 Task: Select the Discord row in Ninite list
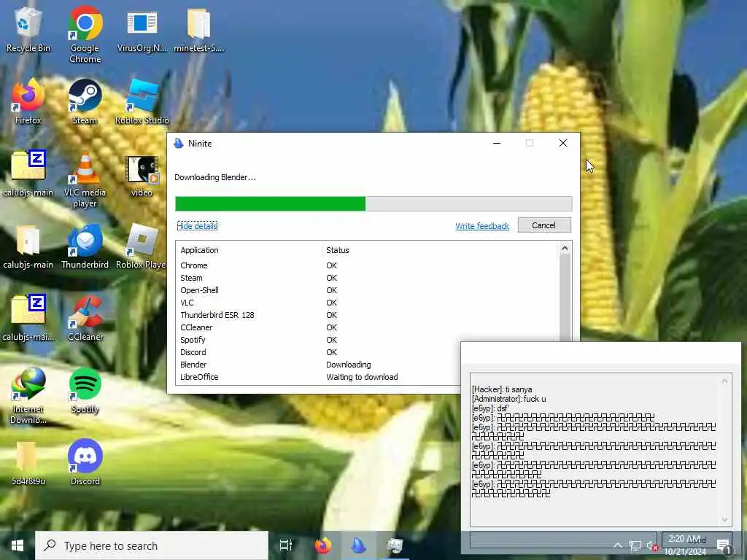coord(318,352)
